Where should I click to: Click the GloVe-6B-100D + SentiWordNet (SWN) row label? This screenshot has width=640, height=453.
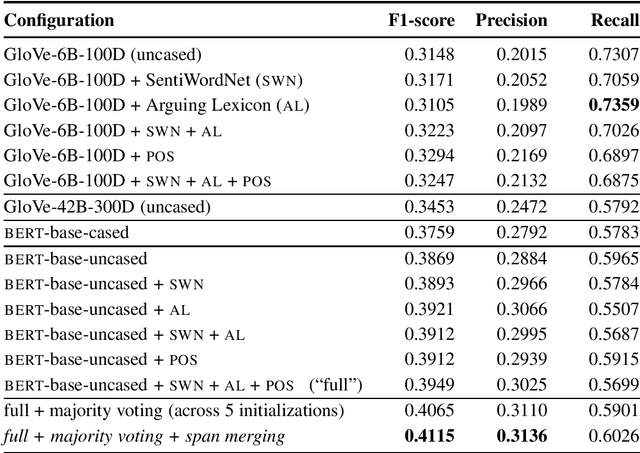coord(138,78)
